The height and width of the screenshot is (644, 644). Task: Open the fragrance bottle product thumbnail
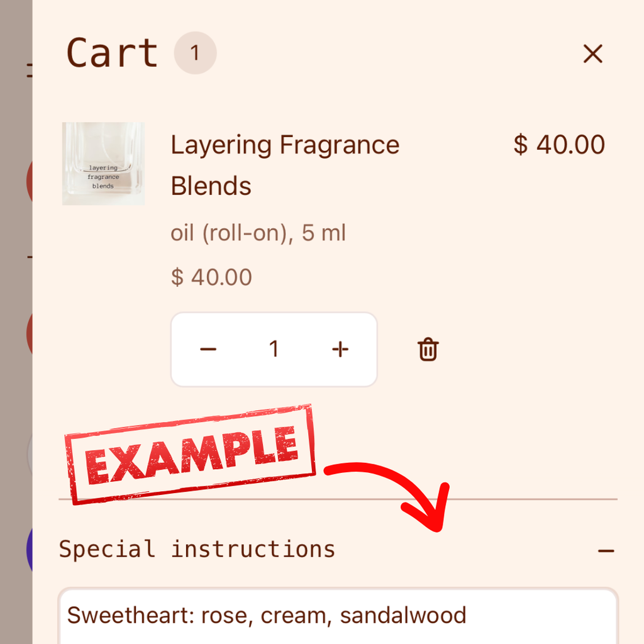point(103,163)
